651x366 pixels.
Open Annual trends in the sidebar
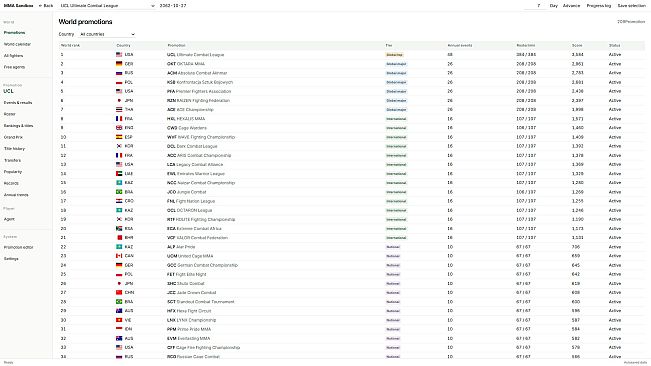[x=16, y=195]
